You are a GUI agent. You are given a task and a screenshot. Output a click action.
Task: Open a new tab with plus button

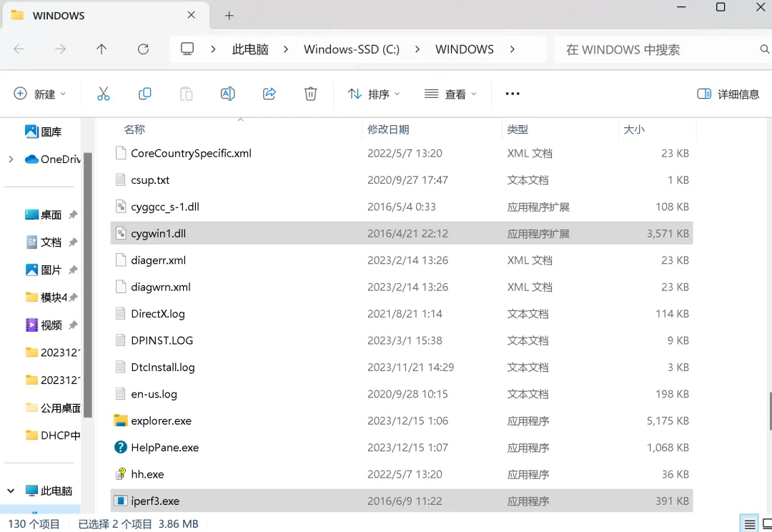pyautogui.click(x=229, y=16)
